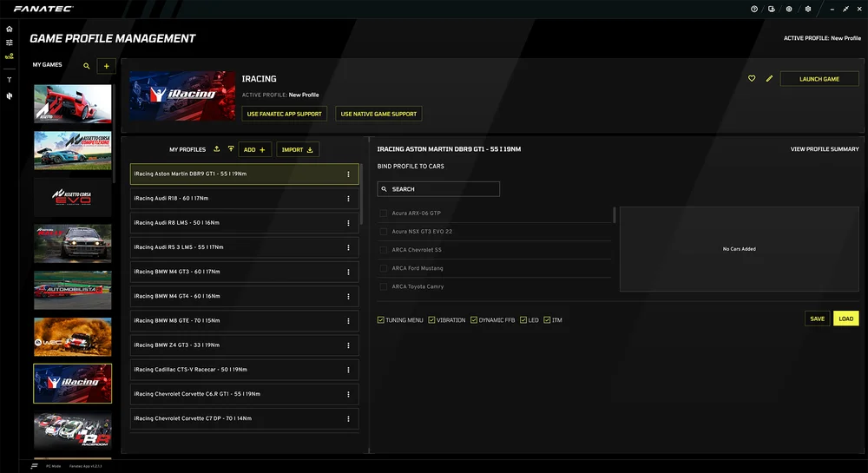
Task: Select the Automobilista 2 thumbnail
Action: (73, 290)
